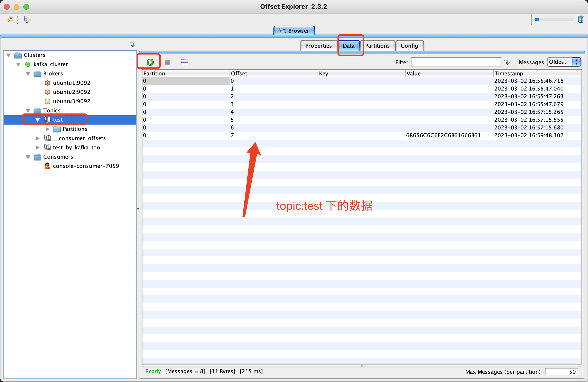Switch to the Properties tab
The height and width of the screenshot is (382, 588).
[318, 46]
